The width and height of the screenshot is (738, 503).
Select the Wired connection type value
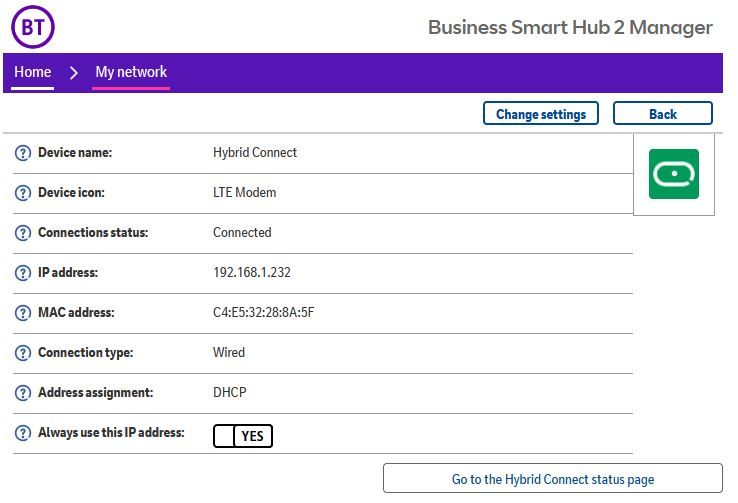229,352
